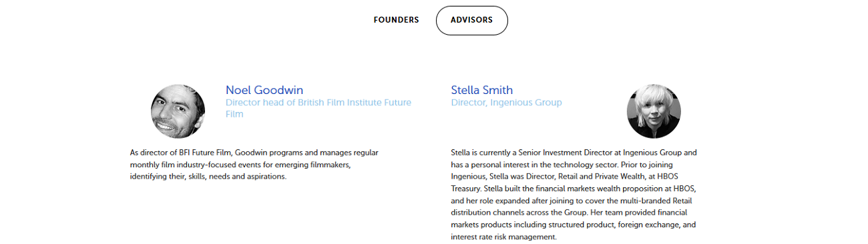
Task: Click the Stella Smith name heading
Action: [x=482, y=90]
